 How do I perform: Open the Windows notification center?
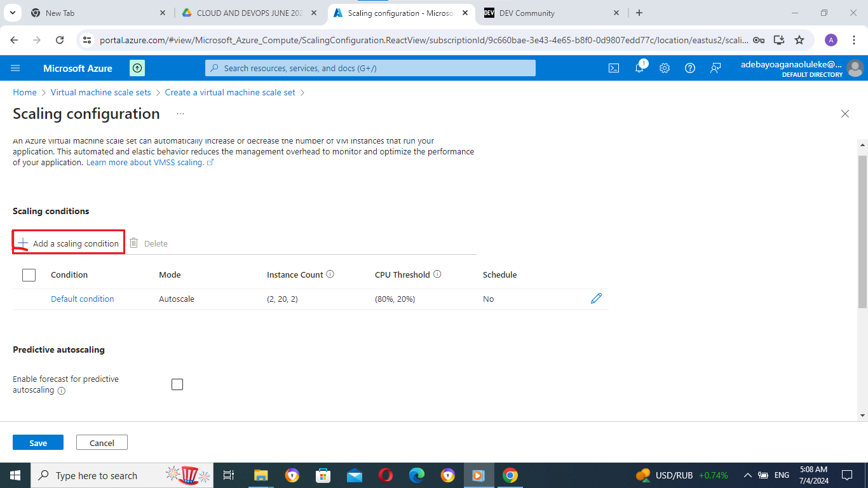846,475
